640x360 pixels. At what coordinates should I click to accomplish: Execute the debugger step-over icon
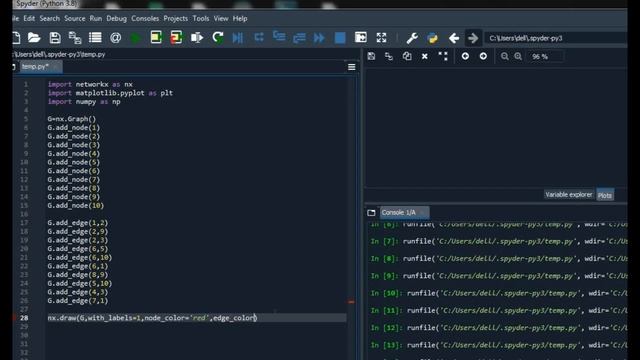[x=258, y=38]
